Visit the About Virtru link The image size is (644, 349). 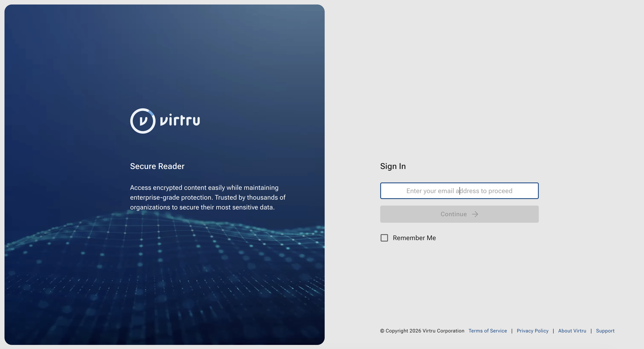[572, 331]
